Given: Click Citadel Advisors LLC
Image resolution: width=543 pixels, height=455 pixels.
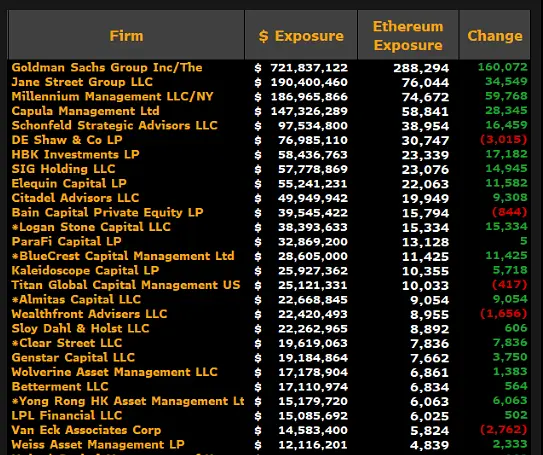Looking at the screenshot, I should [75, 198].
